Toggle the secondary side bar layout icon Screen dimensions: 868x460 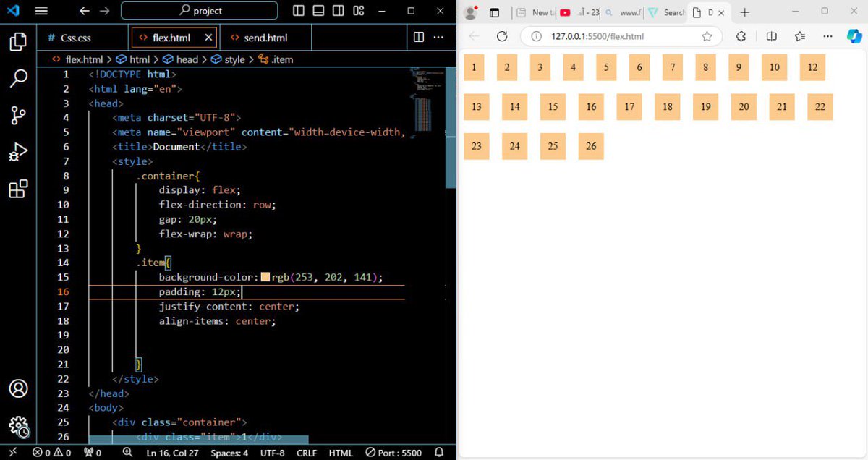[x=338, y=11]
